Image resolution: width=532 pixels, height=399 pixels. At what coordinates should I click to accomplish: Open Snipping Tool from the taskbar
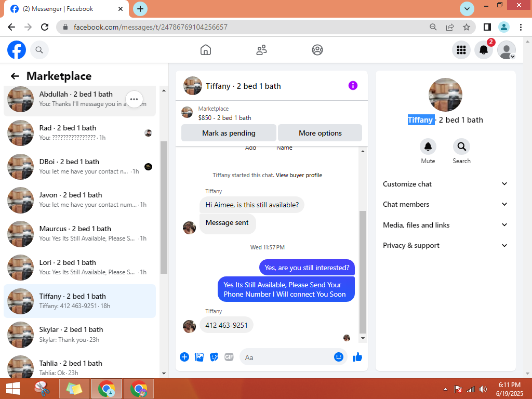click(x=42, y=389)
